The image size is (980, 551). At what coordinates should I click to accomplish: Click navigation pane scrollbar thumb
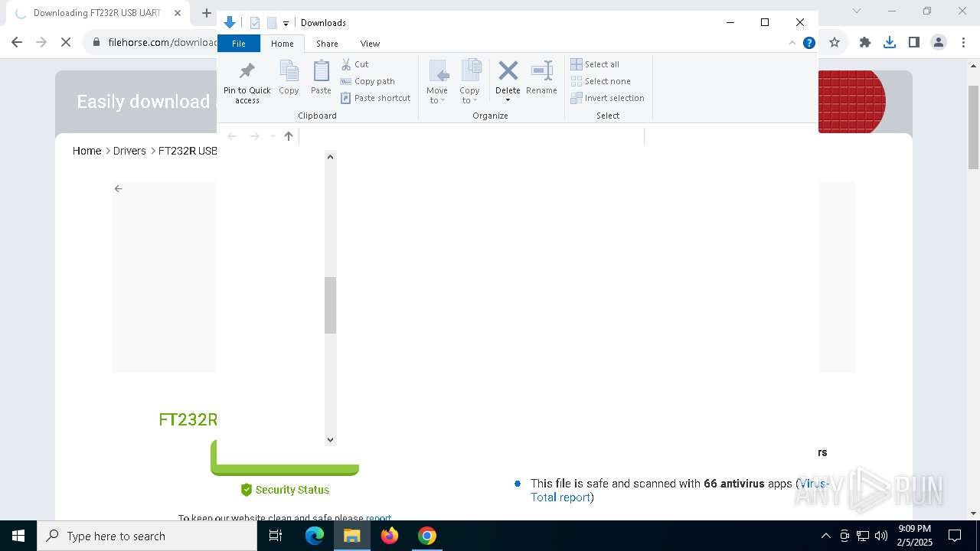pyautogui.click(x=330, y=305)
